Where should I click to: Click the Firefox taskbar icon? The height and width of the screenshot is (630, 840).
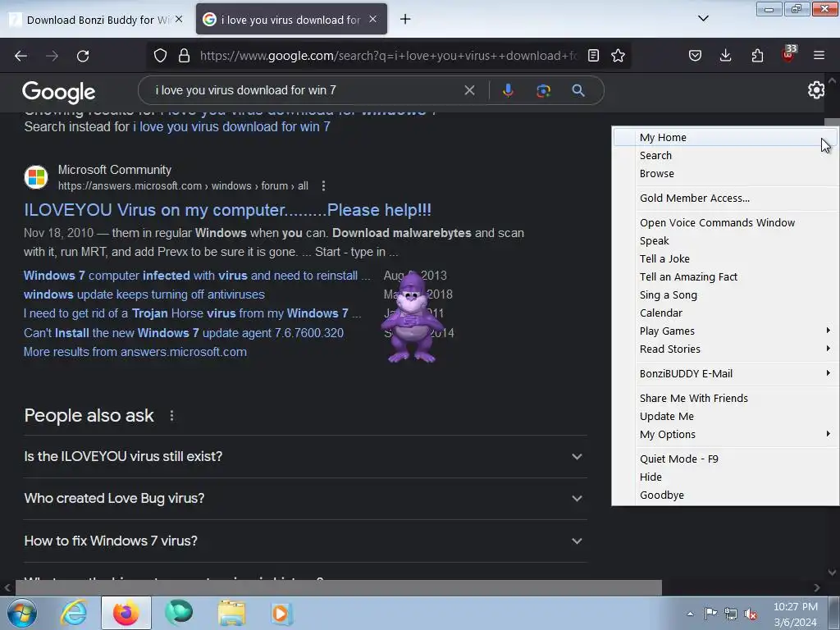point(126,614)
